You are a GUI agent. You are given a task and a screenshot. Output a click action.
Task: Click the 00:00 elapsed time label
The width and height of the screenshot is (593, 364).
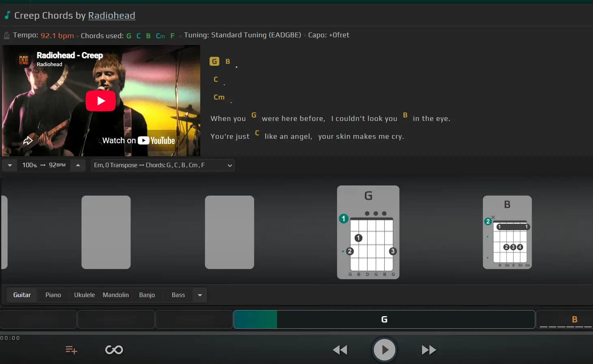click(10, 338)
